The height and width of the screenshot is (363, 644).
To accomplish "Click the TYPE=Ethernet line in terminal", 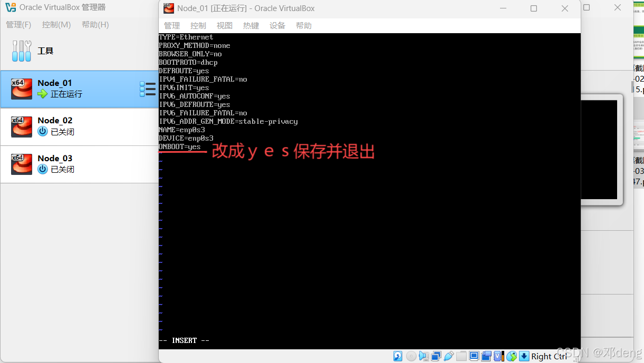I will (186, 37).
